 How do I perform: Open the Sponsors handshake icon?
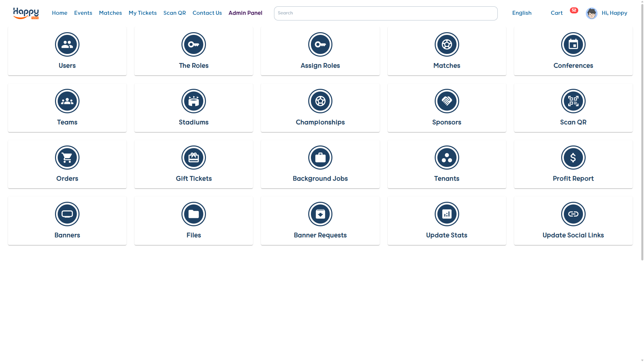click(446, 101)
